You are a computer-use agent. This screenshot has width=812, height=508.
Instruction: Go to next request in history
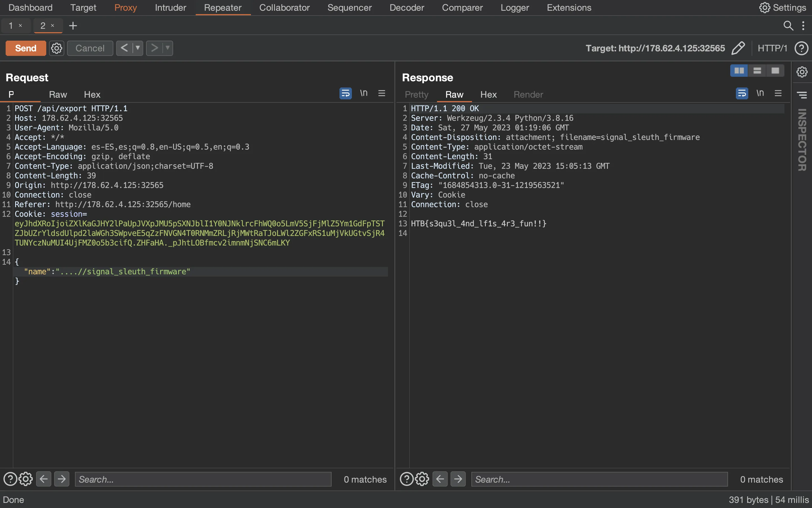point(154,48)
